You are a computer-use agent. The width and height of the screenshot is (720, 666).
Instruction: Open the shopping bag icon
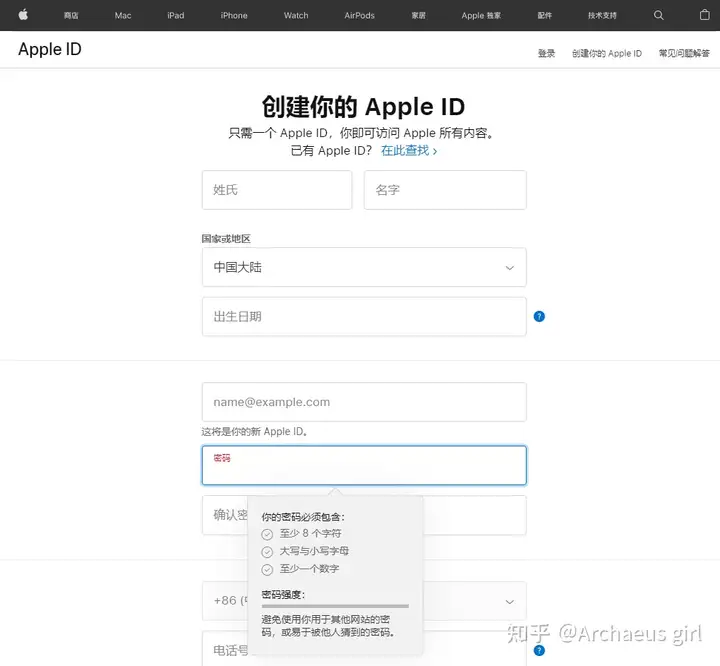(704, 15)
